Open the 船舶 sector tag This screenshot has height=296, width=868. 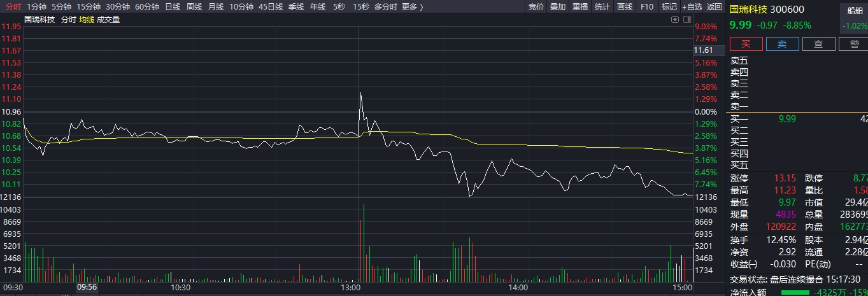(855, 11)
